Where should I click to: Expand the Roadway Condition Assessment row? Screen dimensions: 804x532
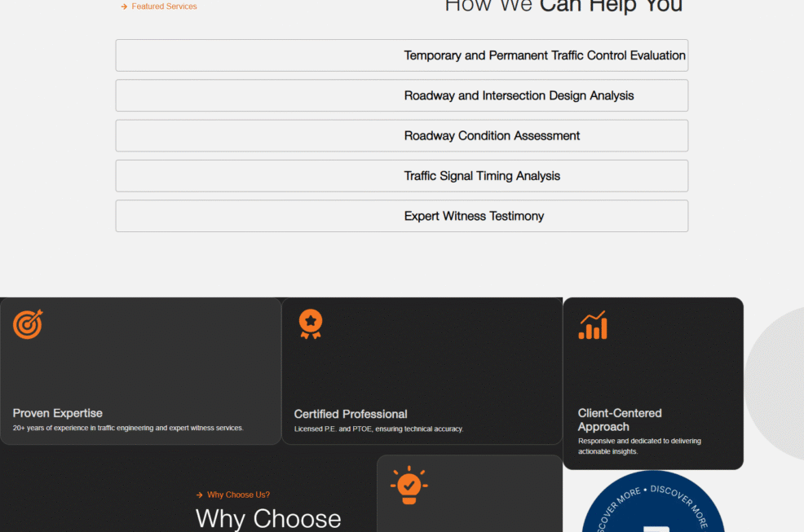click(x=401, y=136)
